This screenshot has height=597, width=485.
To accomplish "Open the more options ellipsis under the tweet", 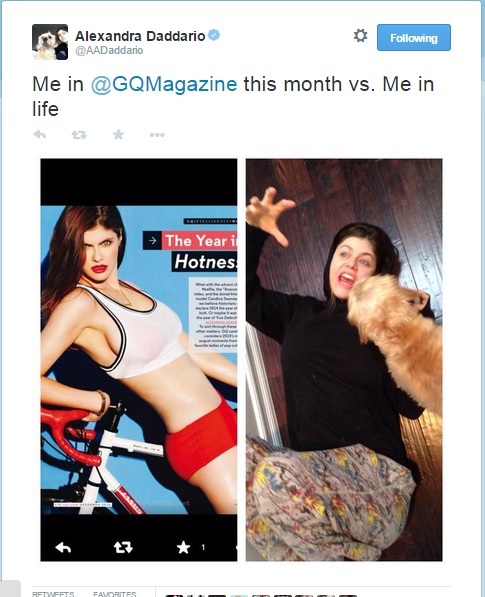I will click(157, 135).
